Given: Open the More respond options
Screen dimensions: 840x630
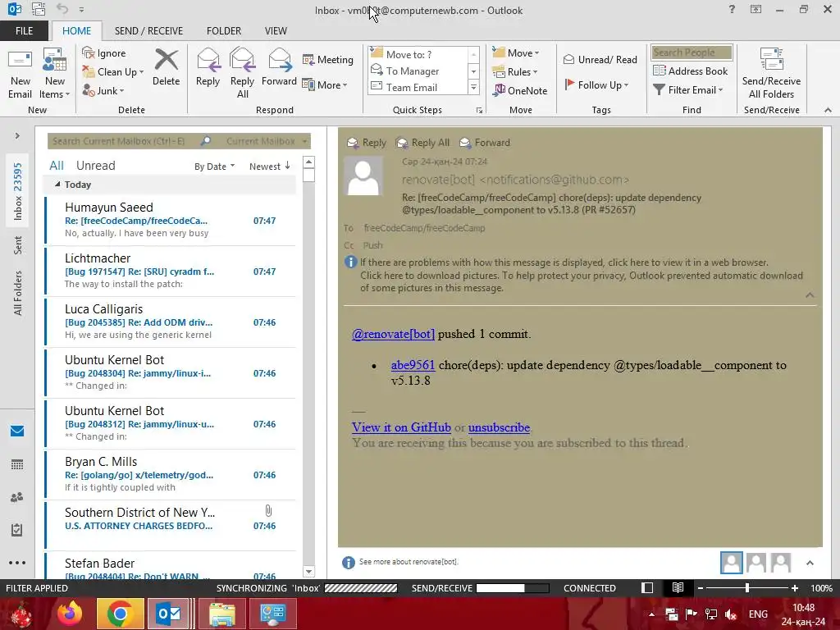Looking at the screenshot, I should (x=325, y=84).
